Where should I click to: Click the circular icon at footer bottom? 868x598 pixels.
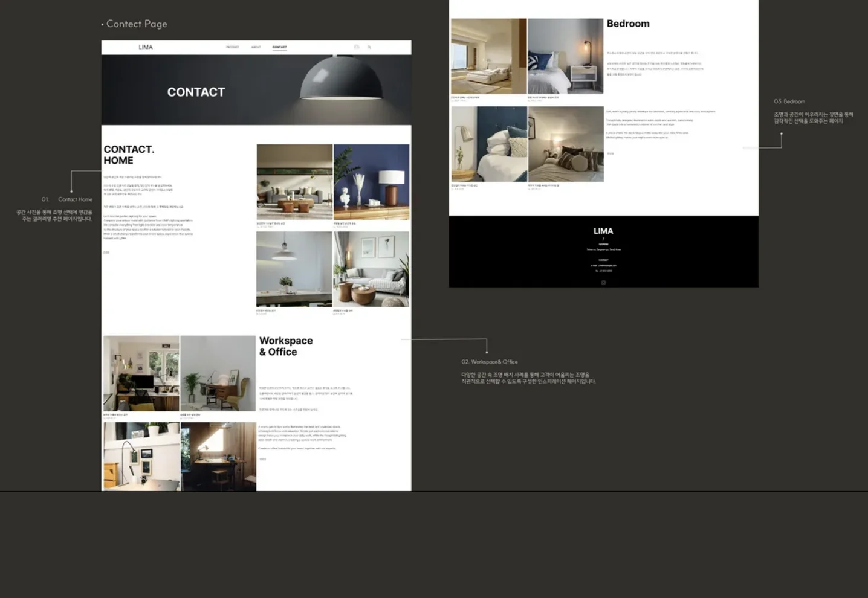coord(603,282)
